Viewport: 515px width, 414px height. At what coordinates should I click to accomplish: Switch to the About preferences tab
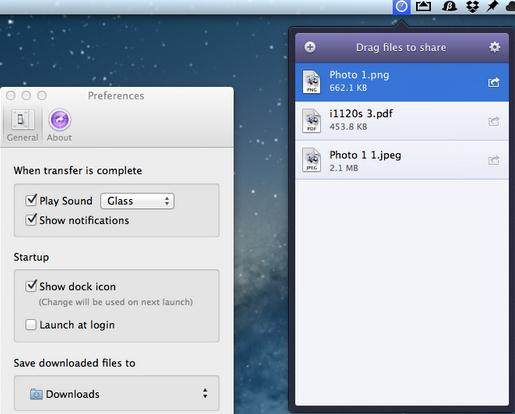point(59,126)
